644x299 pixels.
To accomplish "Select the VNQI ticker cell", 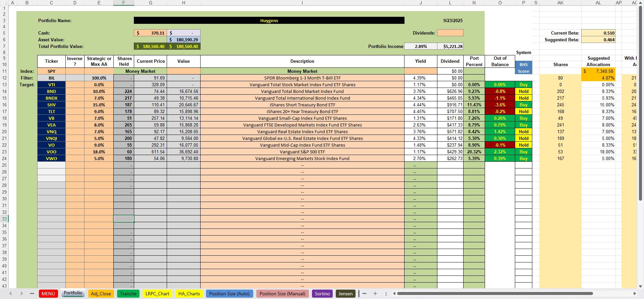I will [51, 138].
